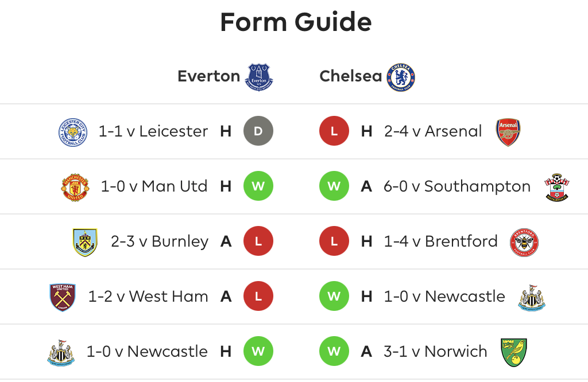Select the Arsenal badge
Screen dimensions: 588x382
click(508, 132)
